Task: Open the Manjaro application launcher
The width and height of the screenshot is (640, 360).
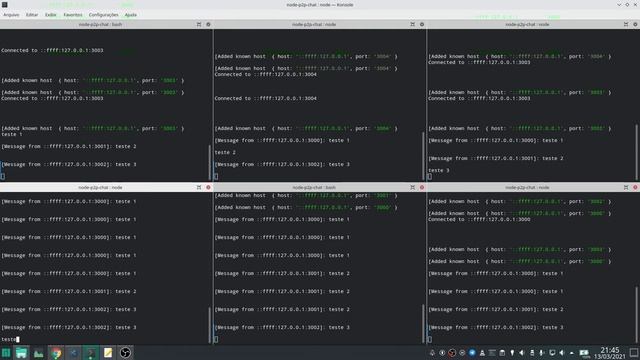Action: point(6,353)
